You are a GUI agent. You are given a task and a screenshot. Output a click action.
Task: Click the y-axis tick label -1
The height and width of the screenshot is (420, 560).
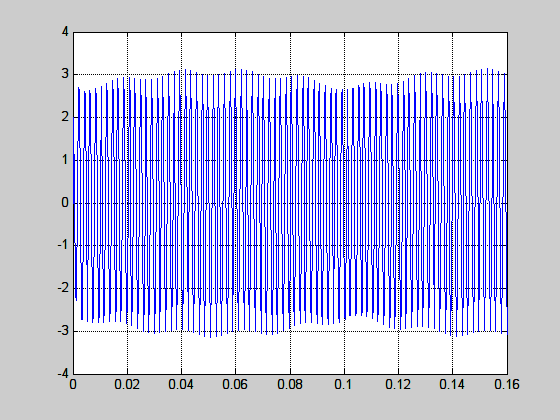point(63,245)
